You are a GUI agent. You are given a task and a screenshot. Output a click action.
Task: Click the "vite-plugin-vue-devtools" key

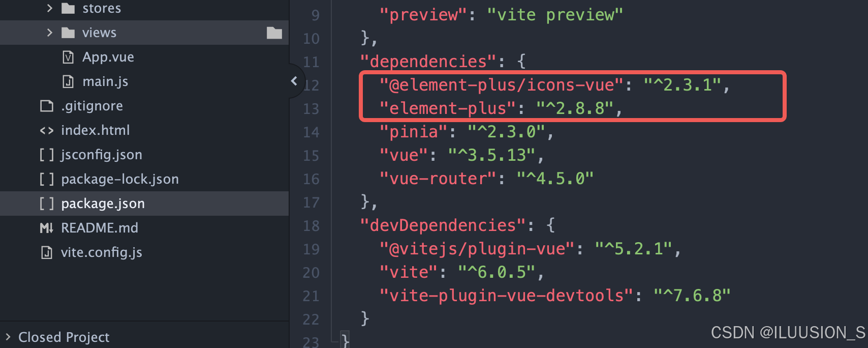506,296
